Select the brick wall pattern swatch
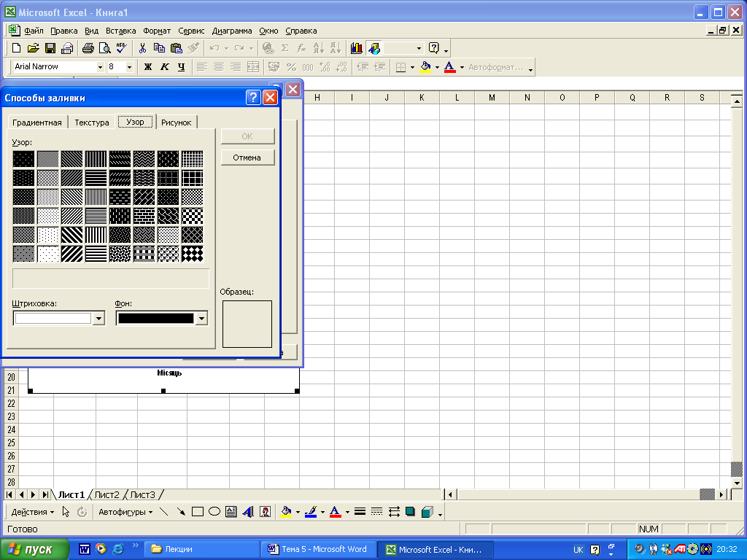Viewport: 747px width, 560px height. point(144,216)
